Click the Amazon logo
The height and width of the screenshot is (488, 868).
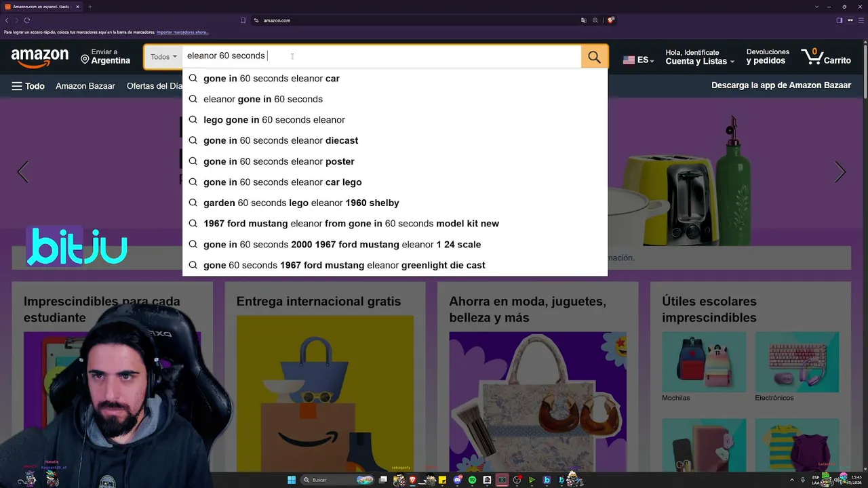pyautogui.click(x=40, y=58)
